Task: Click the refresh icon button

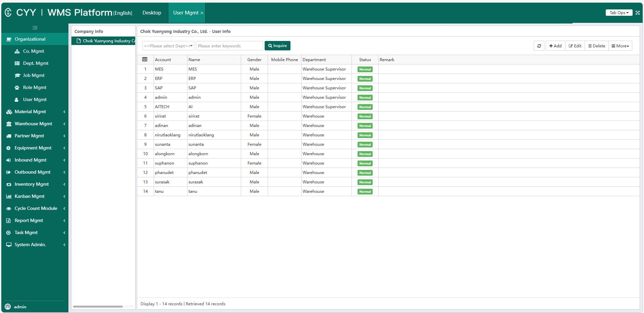Action: (x=539, y=46)
